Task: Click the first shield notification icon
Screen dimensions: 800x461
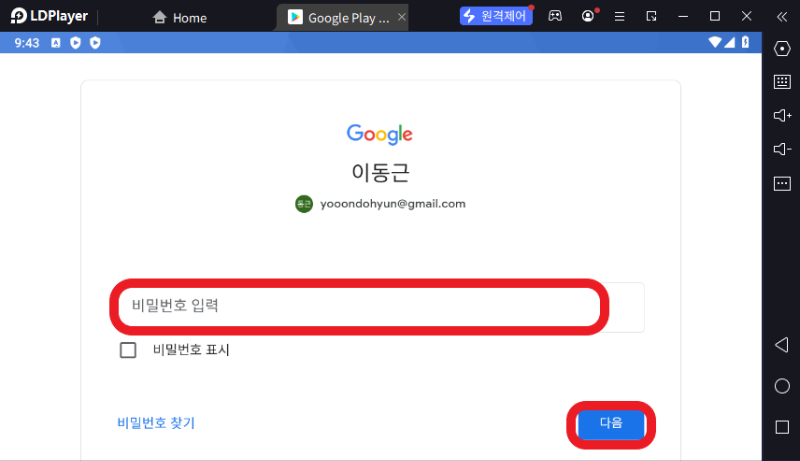Action: click(76, 43)
